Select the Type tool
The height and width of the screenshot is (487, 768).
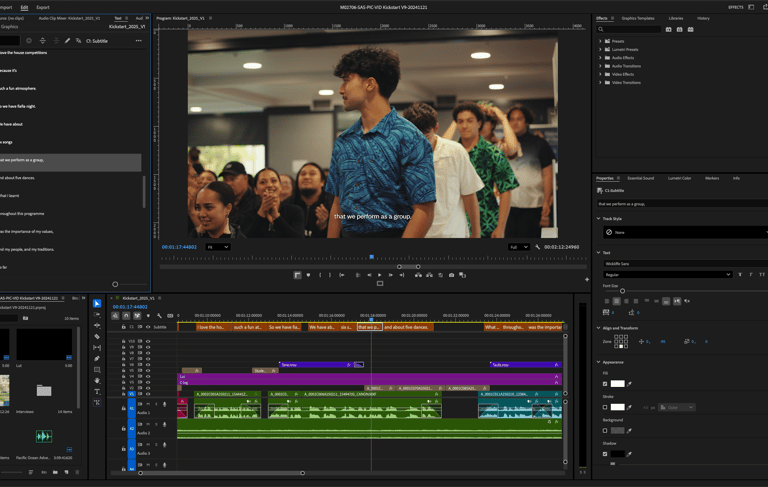pos(97,392)
